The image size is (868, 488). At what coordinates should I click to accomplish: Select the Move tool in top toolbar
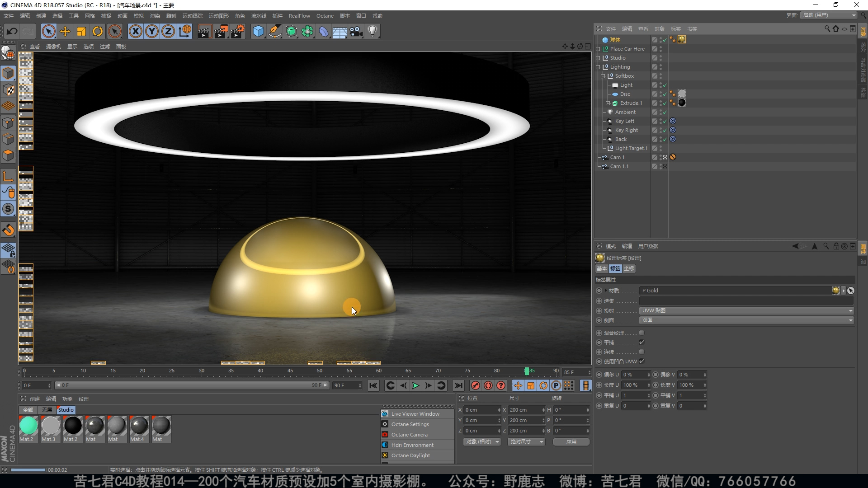(65, 31)
